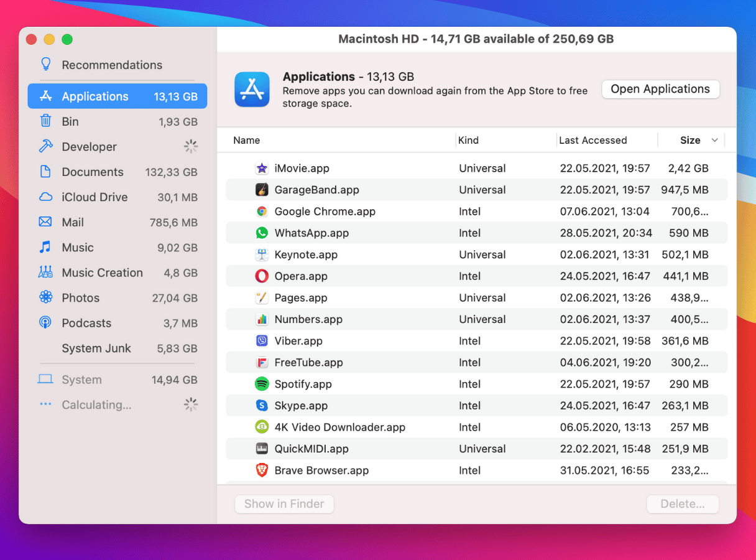Click the QuickMIDI app icon

tap(262, 449)
